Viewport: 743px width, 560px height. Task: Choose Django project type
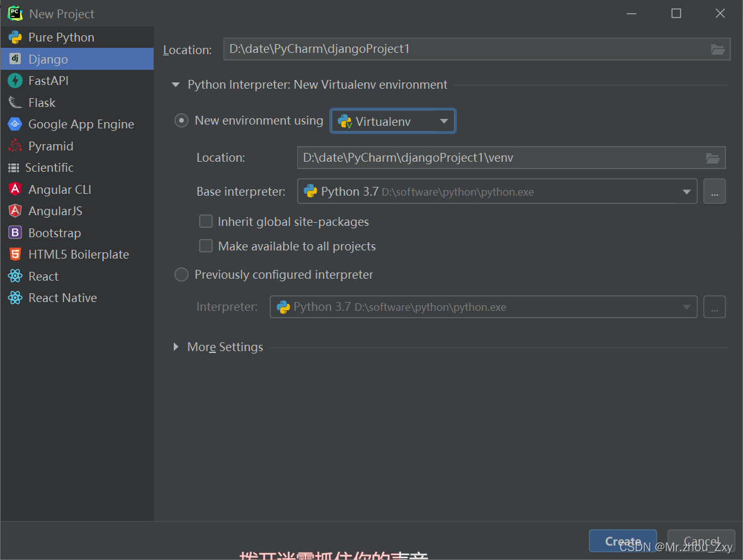[77, 59]
